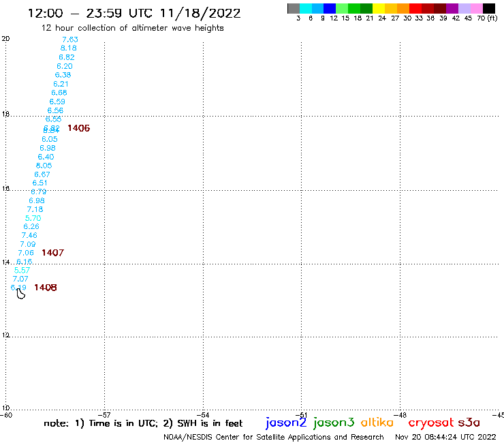Click the latitude label 20 on the axis
The height and width of the screenshot is (443, 504).
coord(5,39)
